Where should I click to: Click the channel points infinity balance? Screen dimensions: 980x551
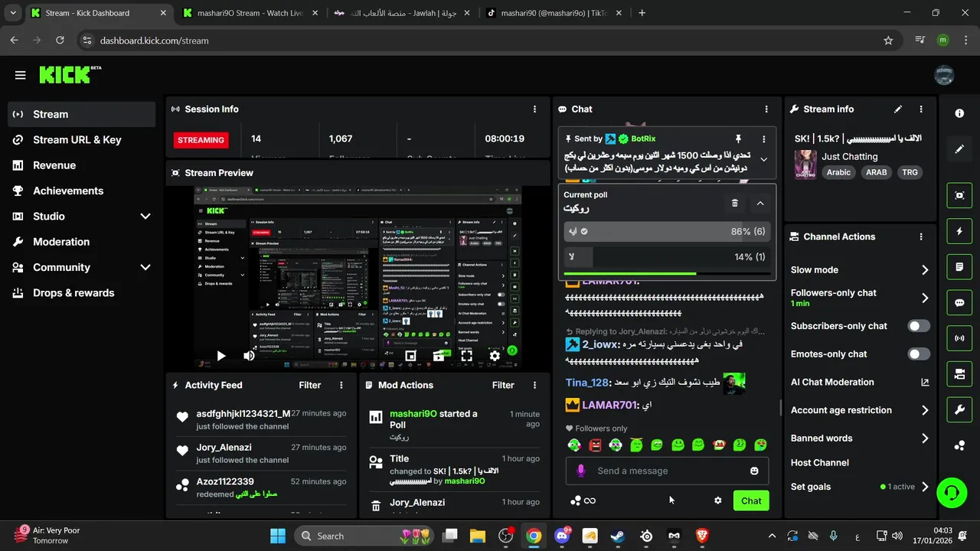pos(583,500)
